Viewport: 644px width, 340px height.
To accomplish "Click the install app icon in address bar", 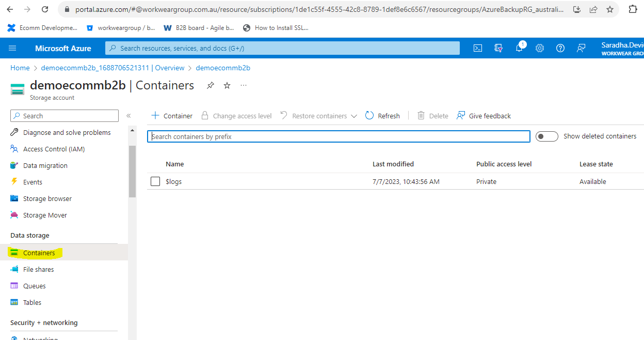I will (x=577, y=9).
